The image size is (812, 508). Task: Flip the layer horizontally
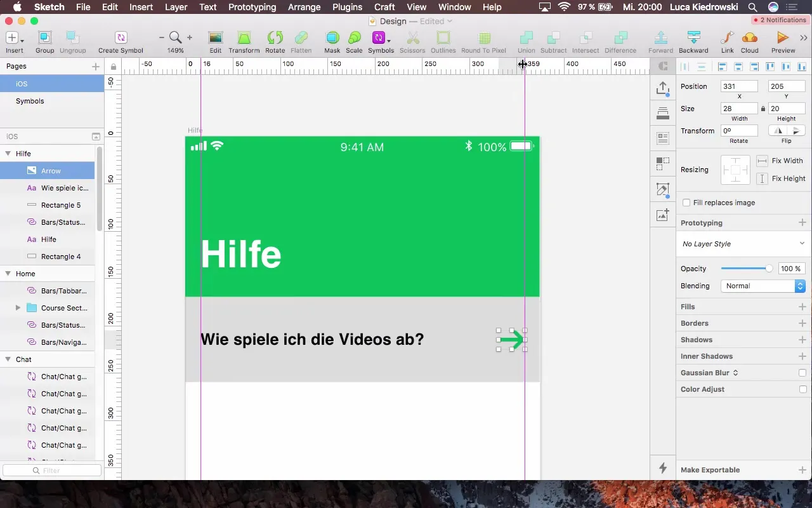(779, 131)
